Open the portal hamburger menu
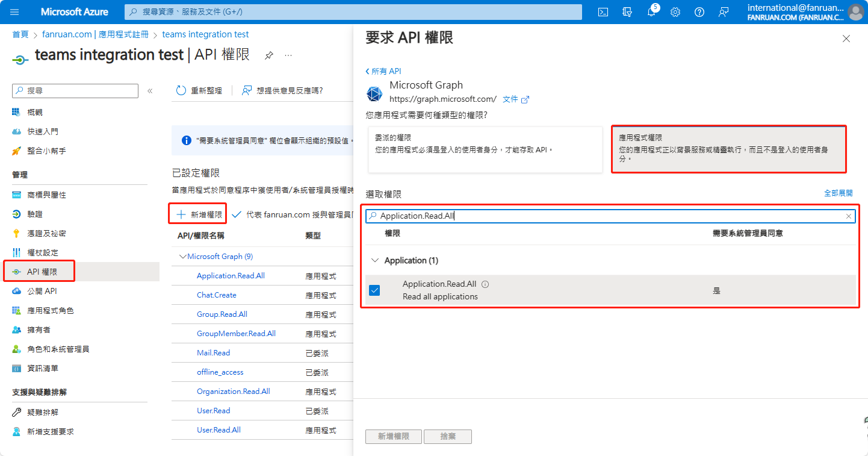The image size is (868, 456). [15, 12]
